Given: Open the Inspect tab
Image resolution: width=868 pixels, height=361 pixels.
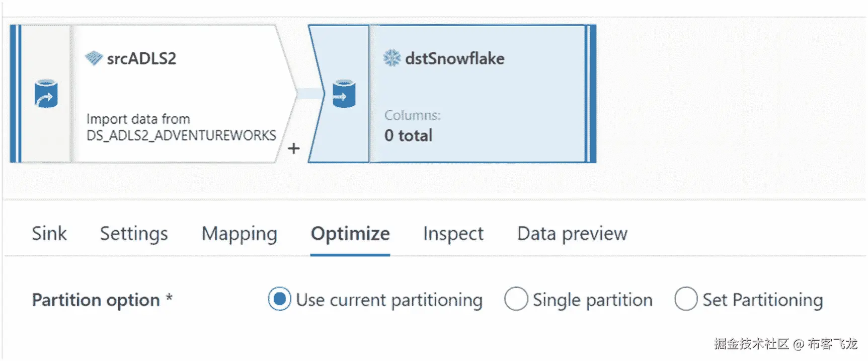Looking at the screenshot, I should point(453,235).
